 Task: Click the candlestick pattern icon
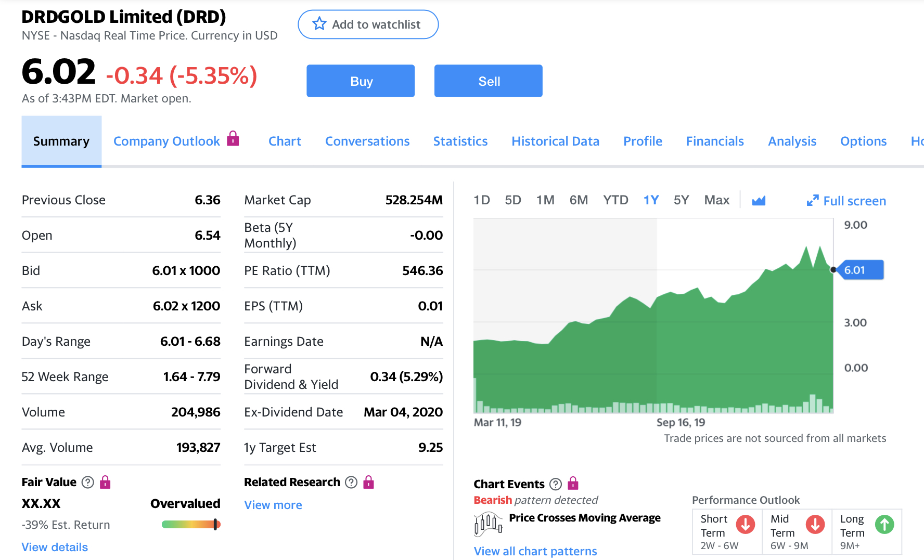[488, 524]
